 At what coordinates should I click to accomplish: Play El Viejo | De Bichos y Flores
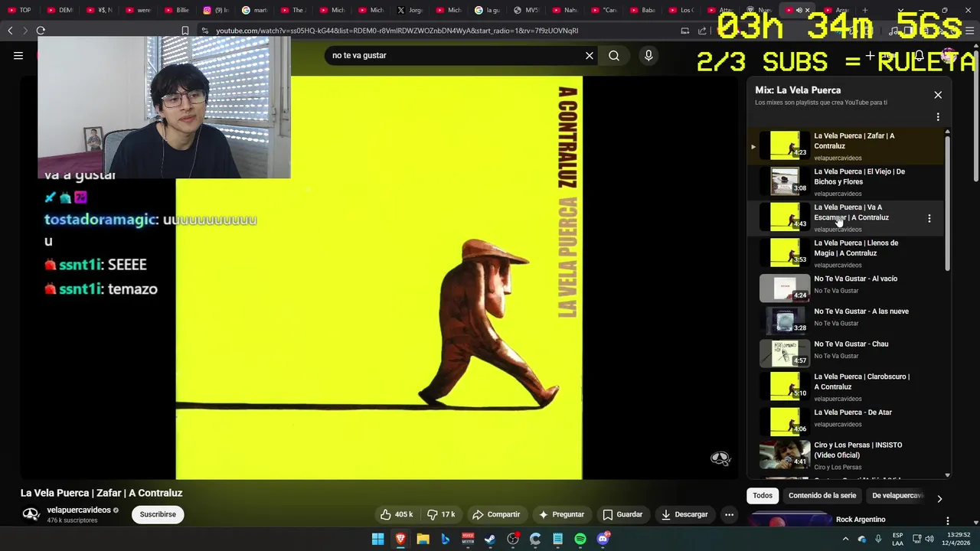846,181
